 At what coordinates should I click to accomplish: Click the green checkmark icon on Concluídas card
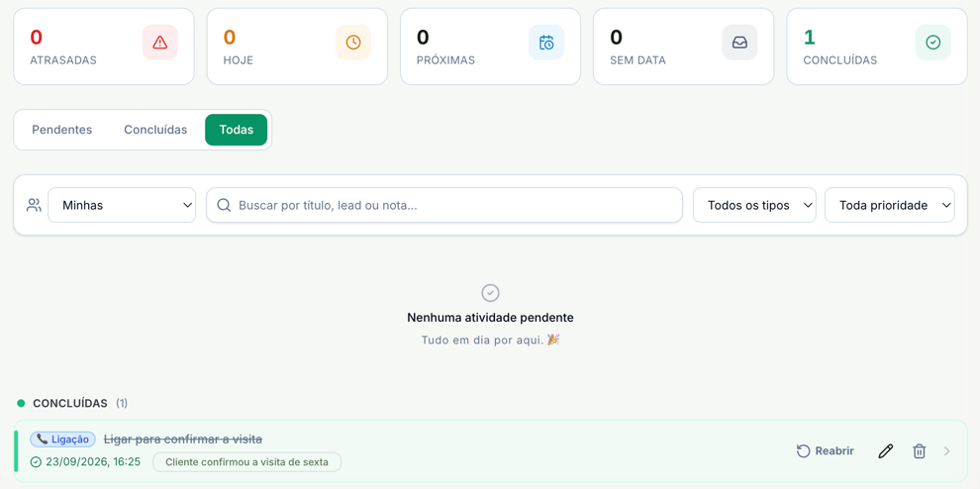[x=933, y=43]
